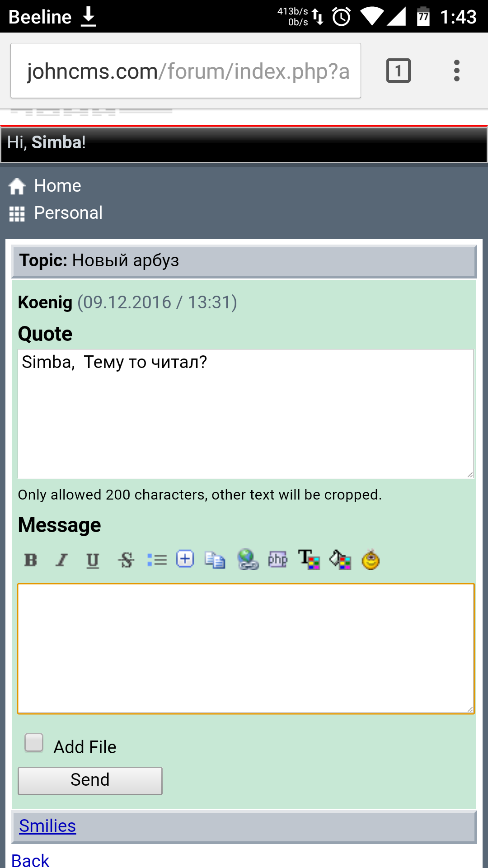Focus the Message text area

246,649
